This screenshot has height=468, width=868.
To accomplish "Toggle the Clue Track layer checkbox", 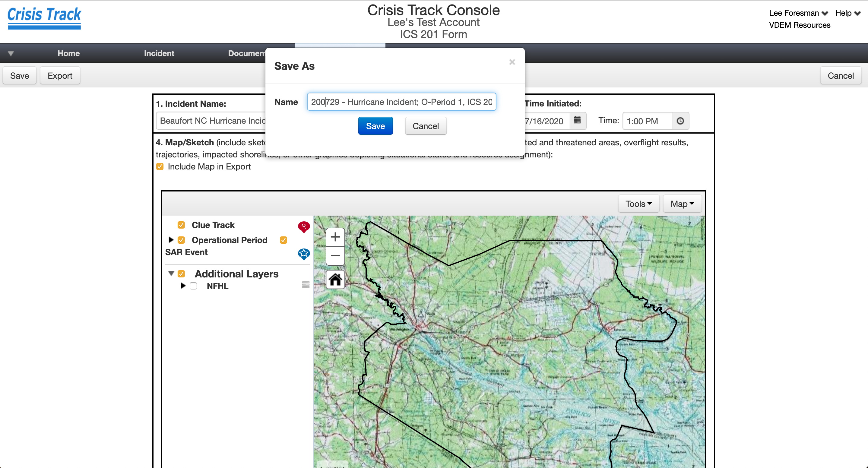I will 181,225.
